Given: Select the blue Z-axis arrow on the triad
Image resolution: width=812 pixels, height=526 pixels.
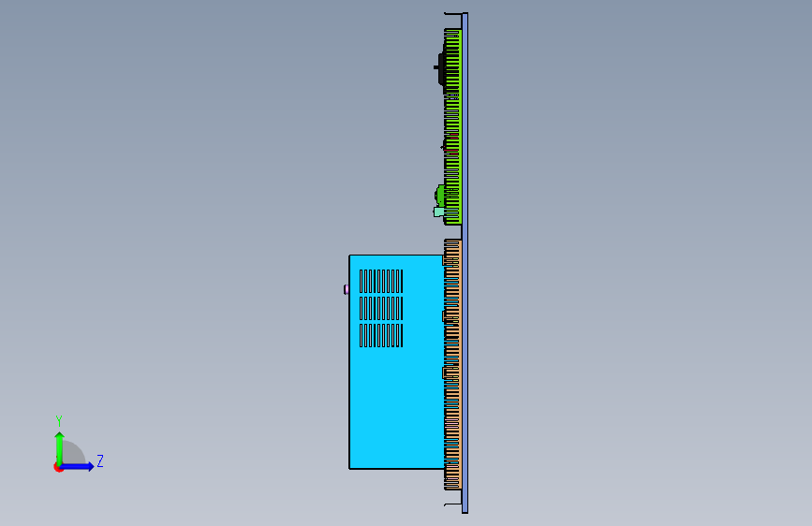Looking at the screenshot, I should (x=77, y=466).
